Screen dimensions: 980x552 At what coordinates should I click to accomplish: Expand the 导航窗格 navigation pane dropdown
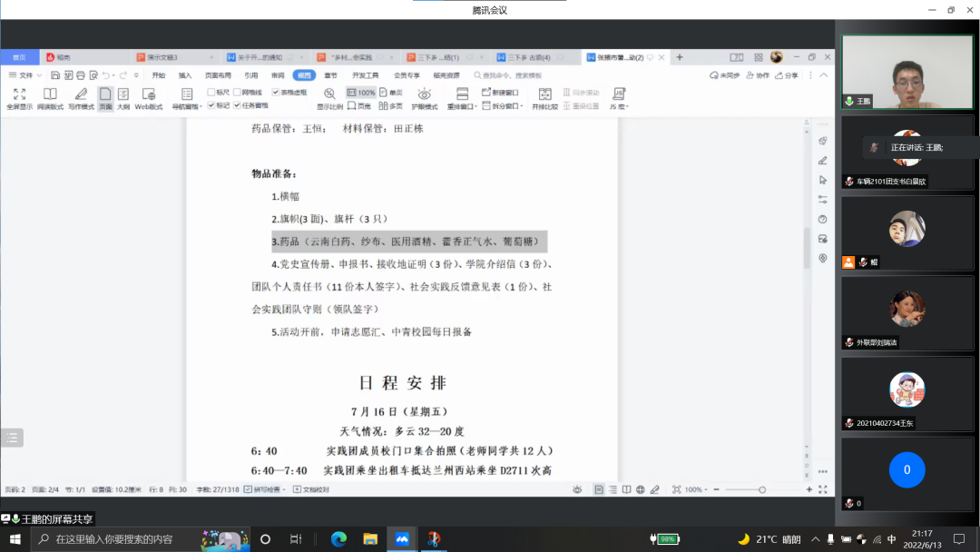click(187, 106)
